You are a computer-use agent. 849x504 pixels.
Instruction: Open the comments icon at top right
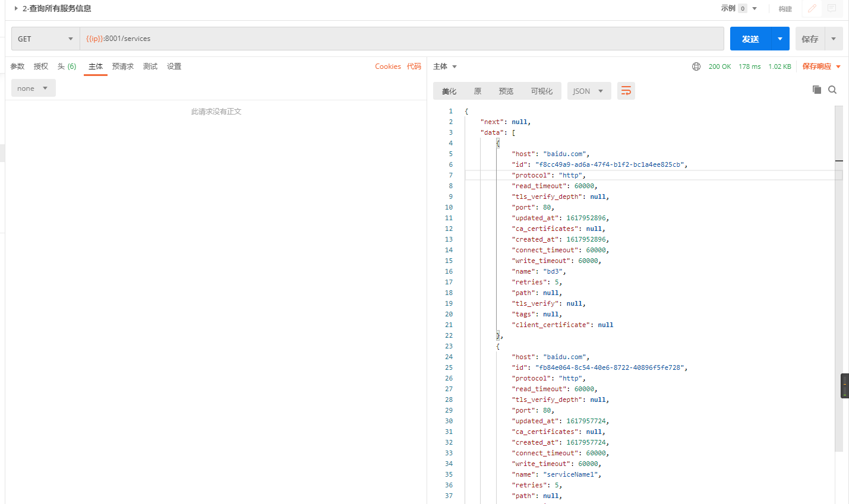point(832,8)
